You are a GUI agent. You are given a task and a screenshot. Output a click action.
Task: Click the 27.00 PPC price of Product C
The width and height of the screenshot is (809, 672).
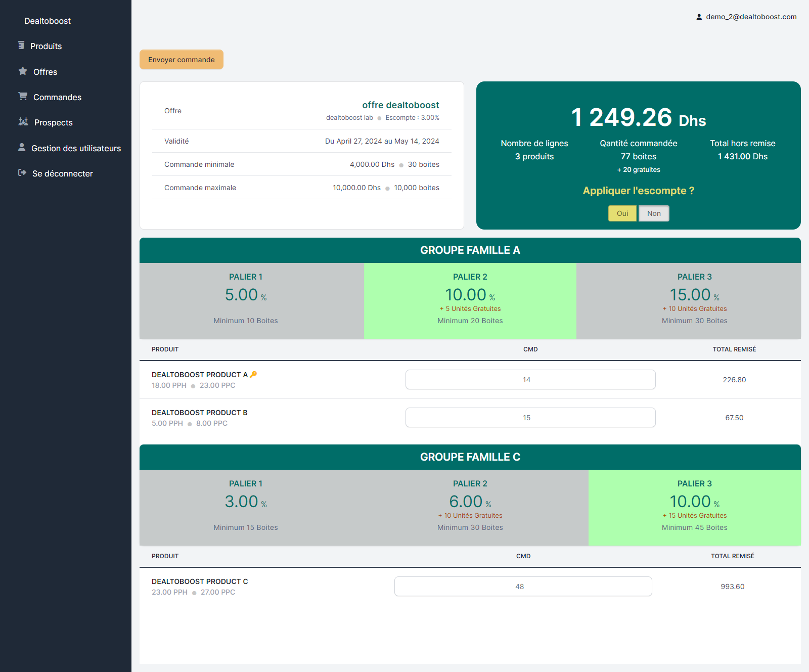[x=218, y=592]
